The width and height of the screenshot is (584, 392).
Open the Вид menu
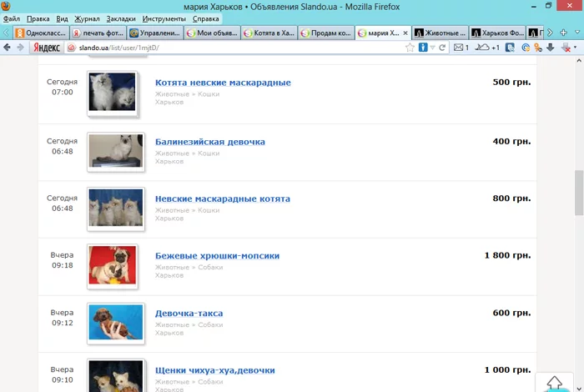coord(63,18)
